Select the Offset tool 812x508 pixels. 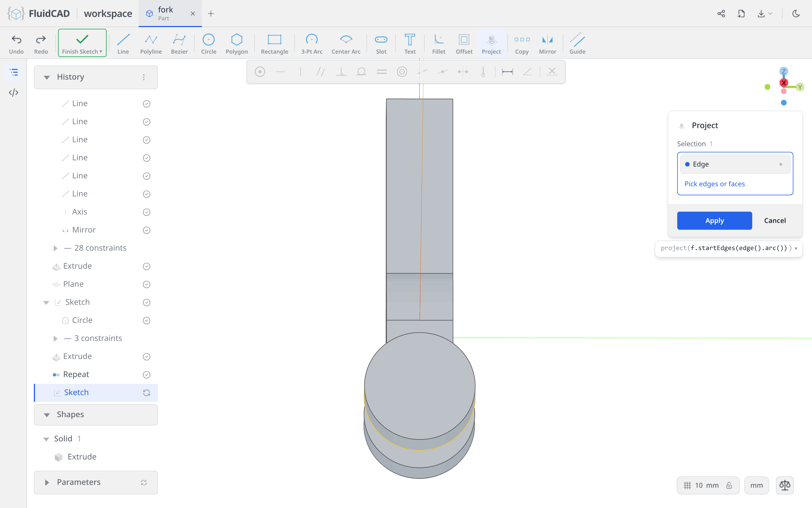click(464, 43)
